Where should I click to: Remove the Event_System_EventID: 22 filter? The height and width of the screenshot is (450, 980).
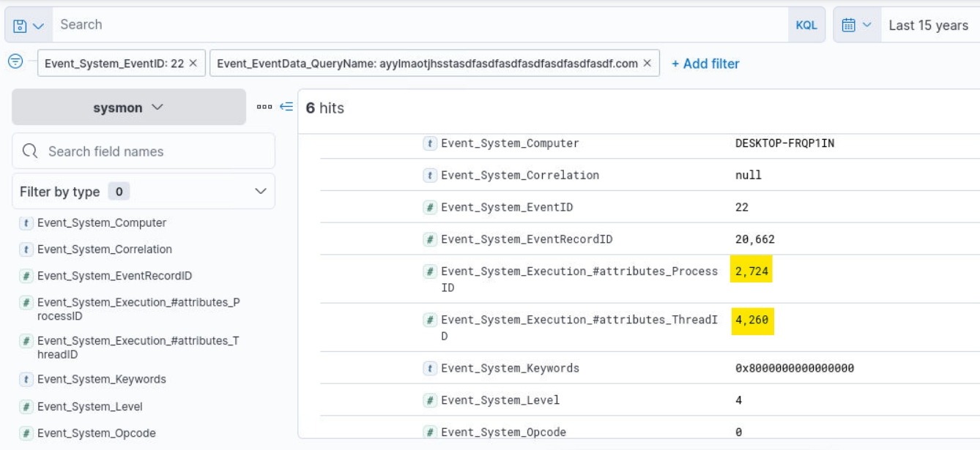[193, 64]
